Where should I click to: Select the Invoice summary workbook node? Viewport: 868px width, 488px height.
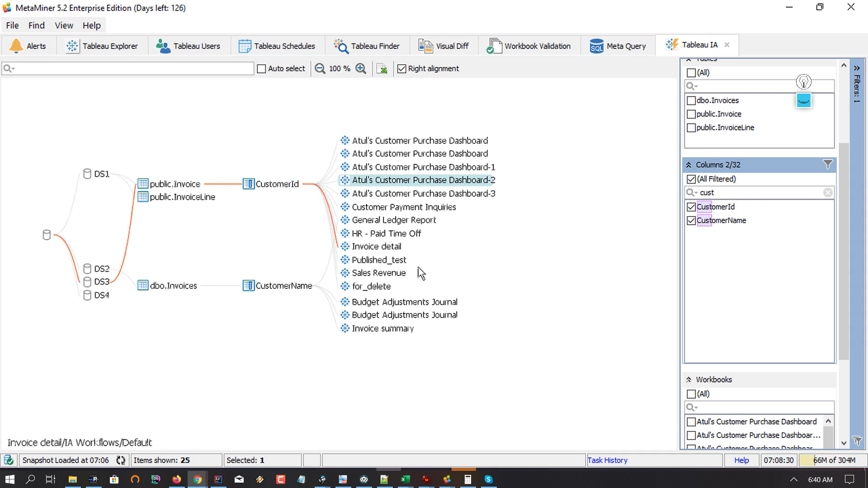pyautogui.click(x=377, y=328)
